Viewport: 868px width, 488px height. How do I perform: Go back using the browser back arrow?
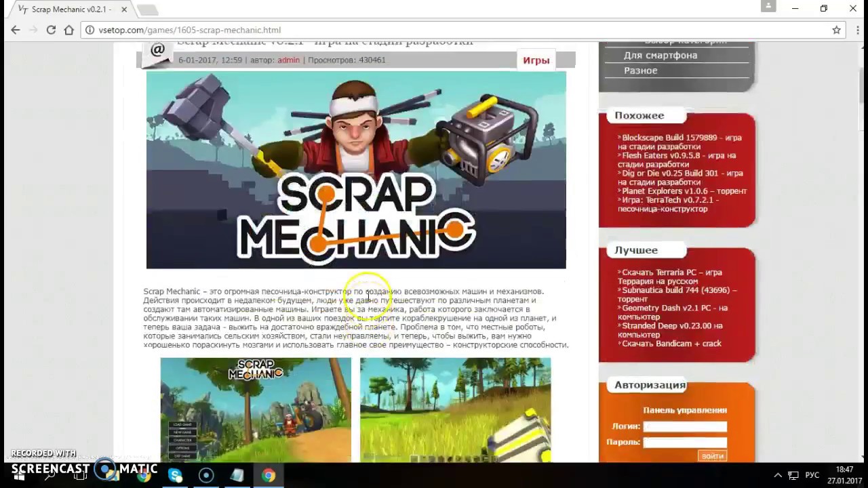15,30
